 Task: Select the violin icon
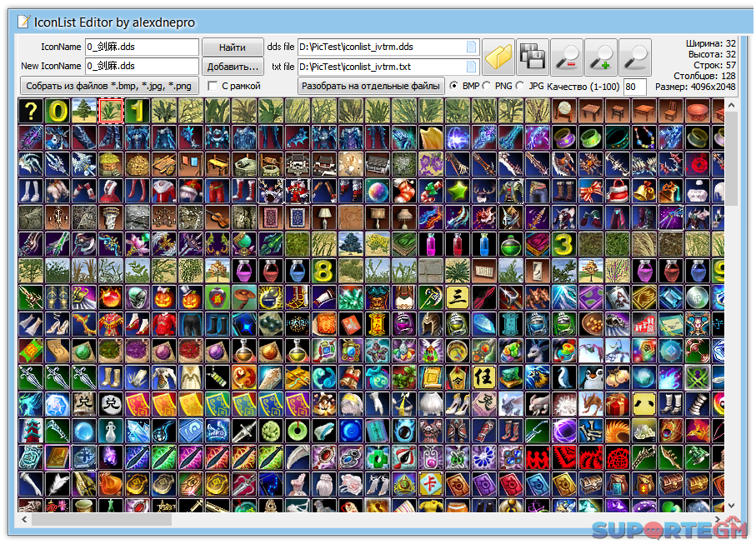click(217, 217)
